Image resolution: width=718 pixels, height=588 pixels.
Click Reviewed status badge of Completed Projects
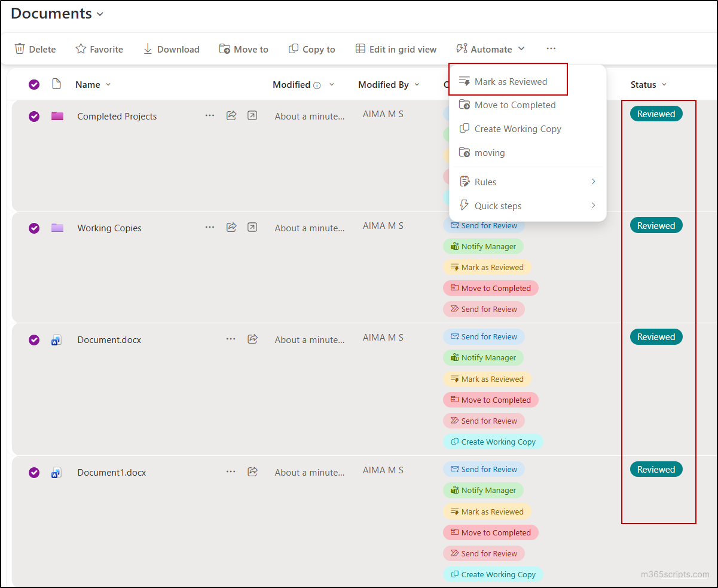click(x=656, y=114)
